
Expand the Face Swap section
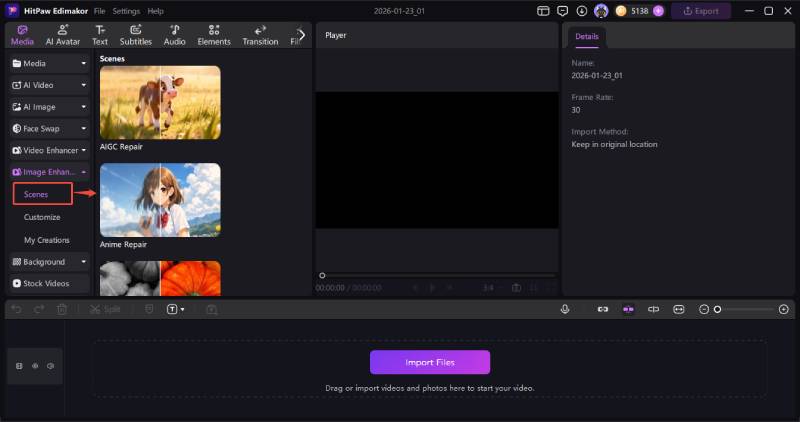(50, 129)
